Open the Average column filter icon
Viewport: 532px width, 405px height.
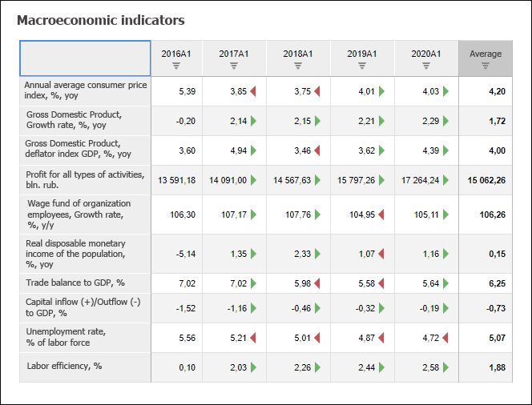tap(486, 66)
